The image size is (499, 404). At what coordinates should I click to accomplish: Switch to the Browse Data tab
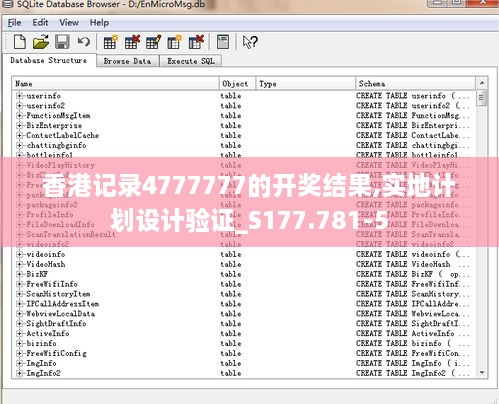pos(127,61)
